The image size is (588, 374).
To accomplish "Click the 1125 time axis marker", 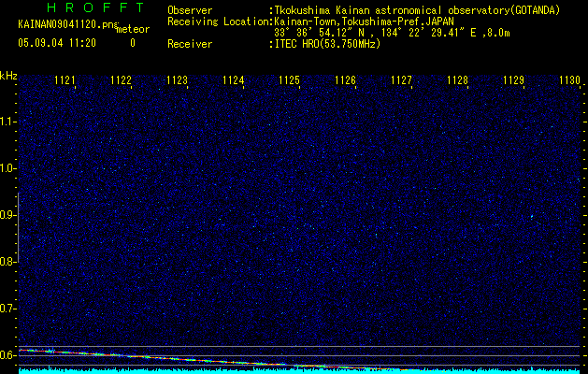I will (x=289, y=80).
